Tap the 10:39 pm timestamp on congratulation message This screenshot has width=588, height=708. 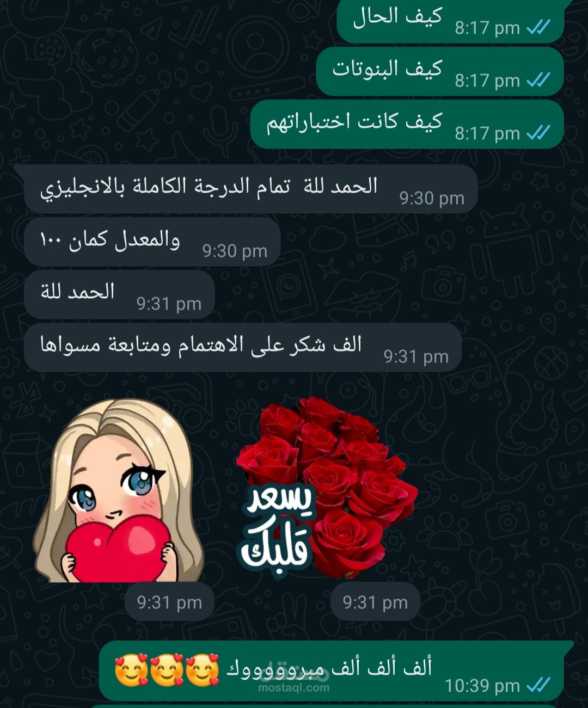pyautogui.click(x=482, y=686)
